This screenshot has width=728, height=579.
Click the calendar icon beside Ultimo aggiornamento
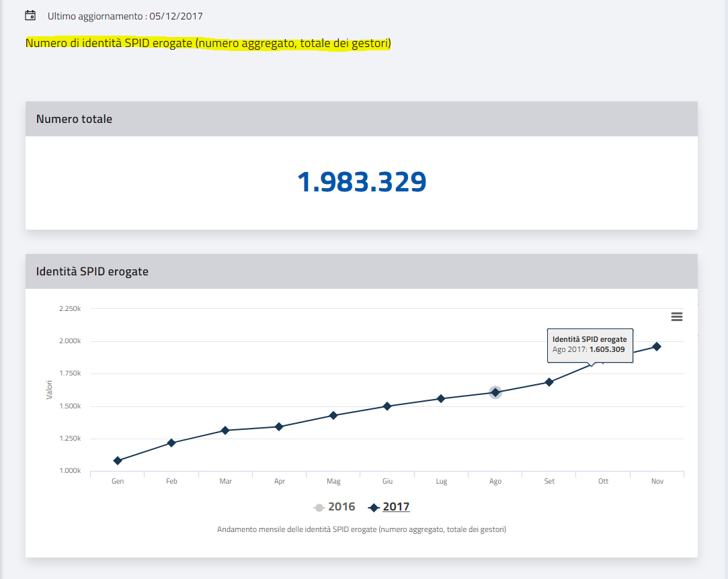point(30,15)
